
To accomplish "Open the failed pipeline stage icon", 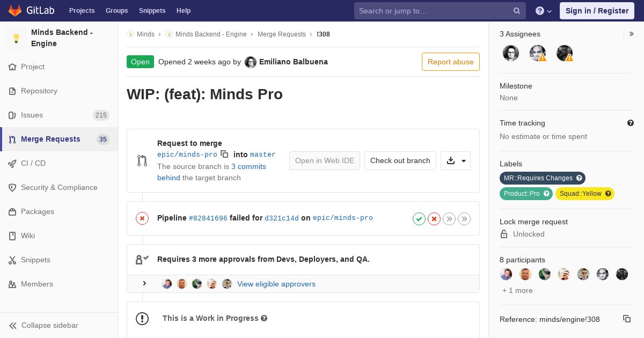I will (434, 218).
